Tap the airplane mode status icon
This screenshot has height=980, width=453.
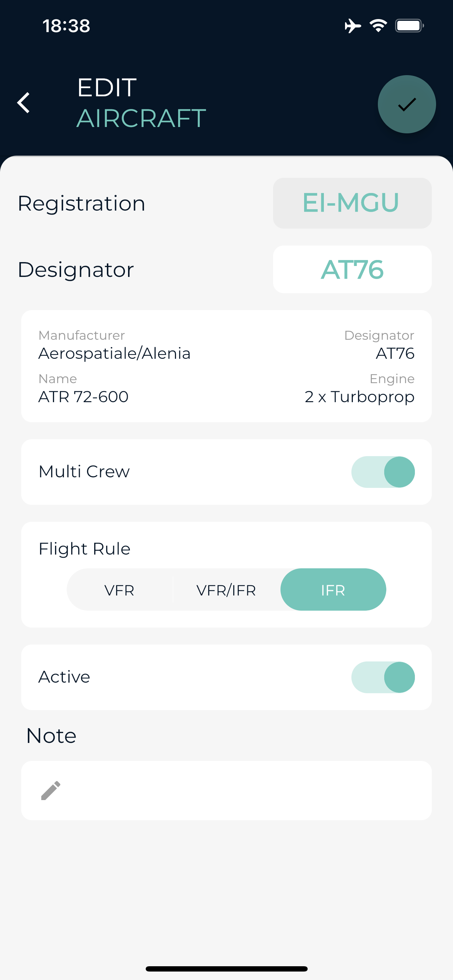tap(352, 26)
